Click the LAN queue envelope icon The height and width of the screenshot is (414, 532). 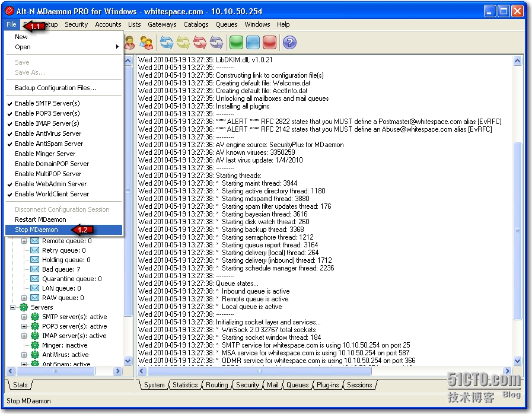(x=34, y=288)
